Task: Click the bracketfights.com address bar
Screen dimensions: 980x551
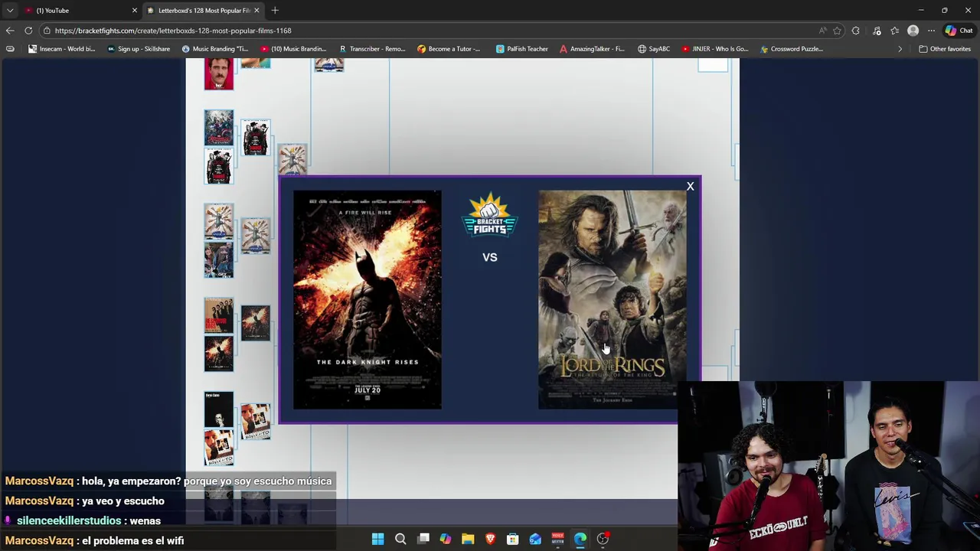Action: pyautogui.click(x=429, y=31)
